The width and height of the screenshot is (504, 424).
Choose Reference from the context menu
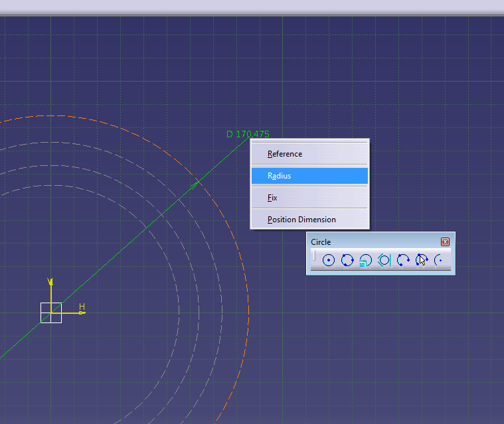point(309,154)
